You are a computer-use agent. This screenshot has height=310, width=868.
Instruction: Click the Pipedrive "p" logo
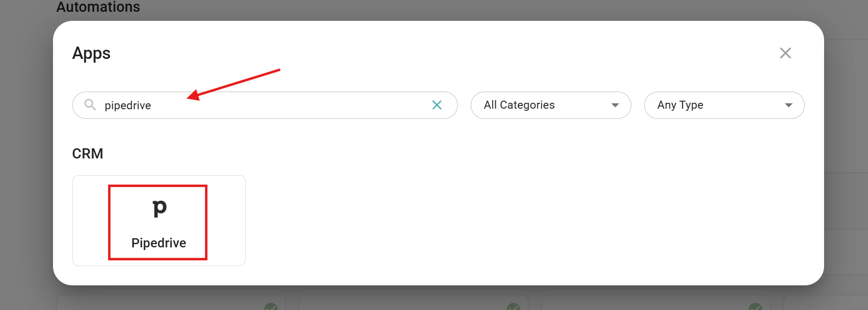pos(159,208)
